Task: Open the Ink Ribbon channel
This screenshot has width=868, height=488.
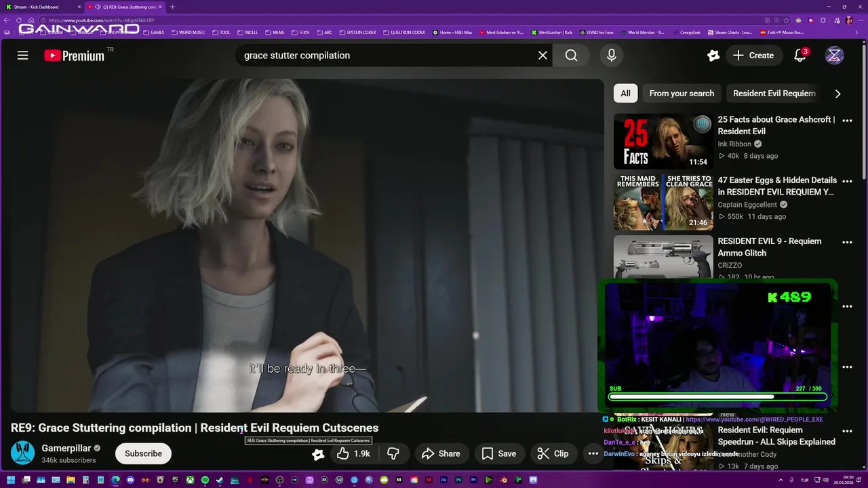Action: (x=734, y=144)
